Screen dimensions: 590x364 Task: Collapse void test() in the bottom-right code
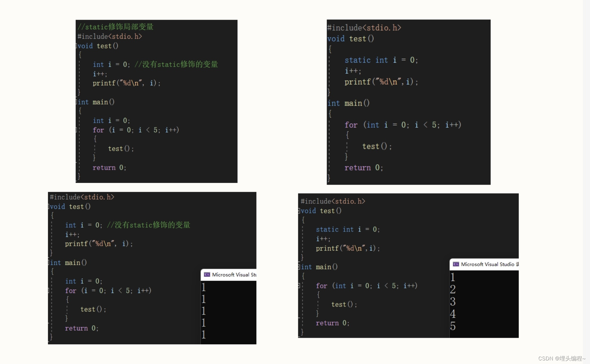pos(299,211)
